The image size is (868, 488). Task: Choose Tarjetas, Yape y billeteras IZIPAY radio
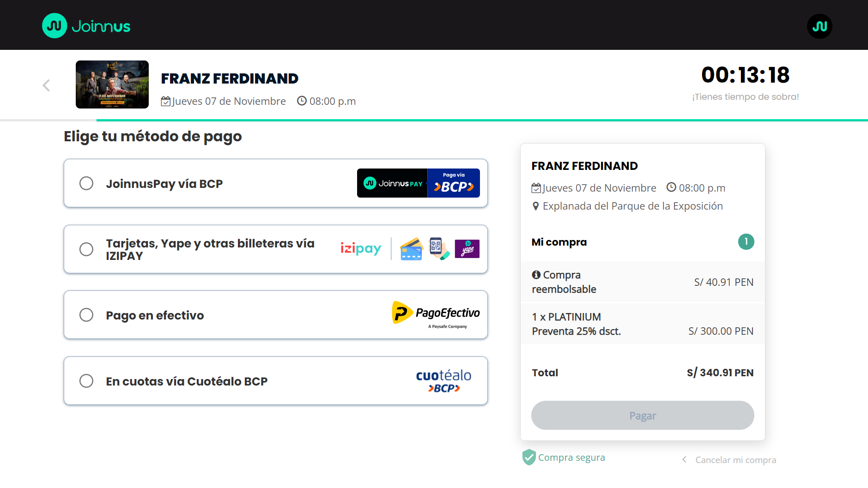(x=86, y=249)
